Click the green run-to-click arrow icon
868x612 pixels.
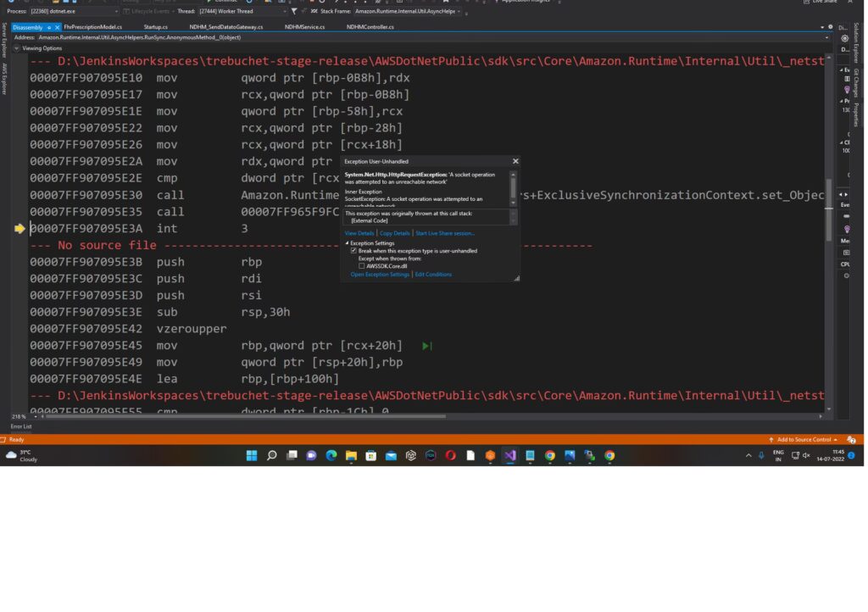tap(427, 346)
